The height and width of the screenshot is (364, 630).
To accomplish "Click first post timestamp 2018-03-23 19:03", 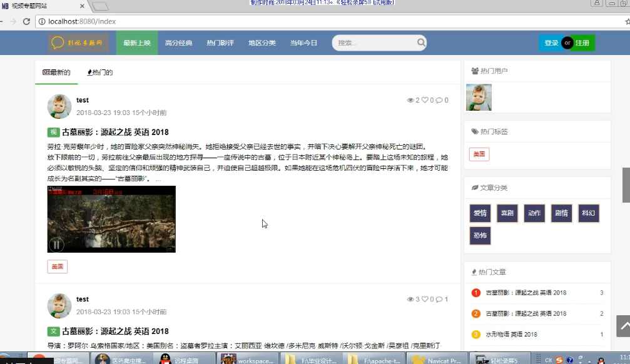I will click(103, 113).
